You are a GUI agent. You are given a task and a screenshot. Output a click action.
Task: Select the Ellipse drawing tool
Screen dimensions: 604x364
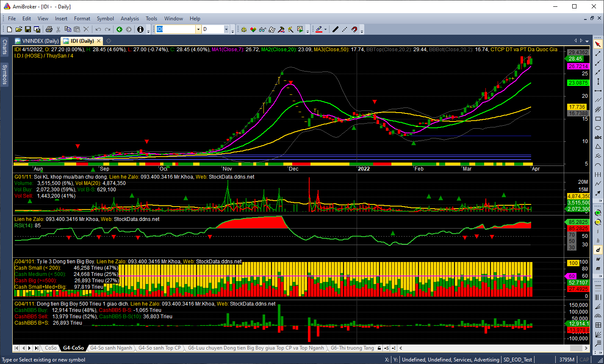tap(598, 128)
